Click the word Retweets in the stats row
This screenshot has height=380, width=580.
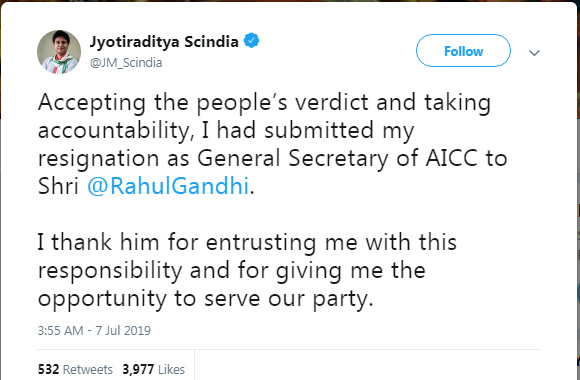point(88,369)
